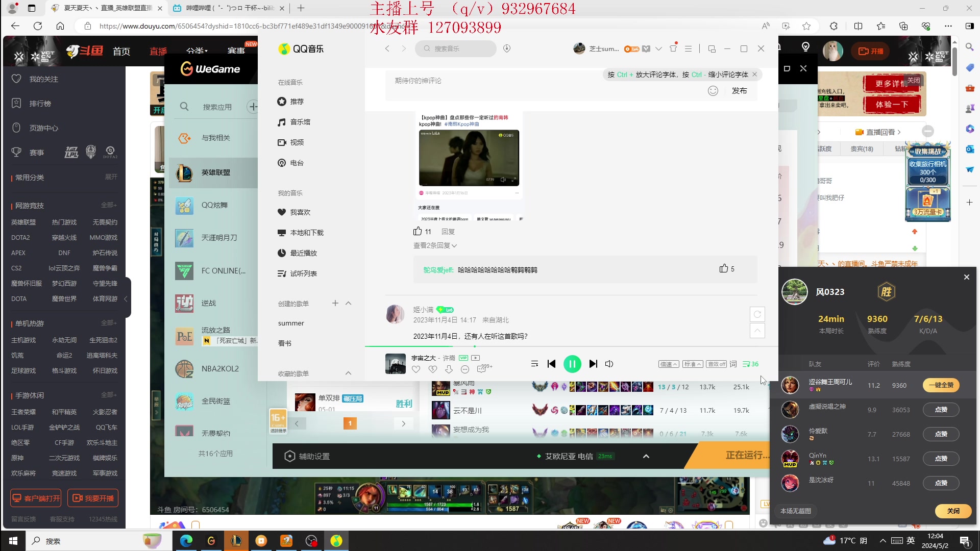Open voice search microphone in QQ Music
980x551 pixels.
pos(506,48)
